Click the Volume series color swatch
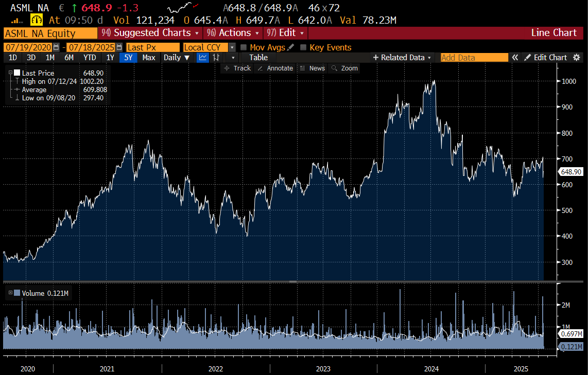The height and width of the screenshot is (375, 588). 17,293
